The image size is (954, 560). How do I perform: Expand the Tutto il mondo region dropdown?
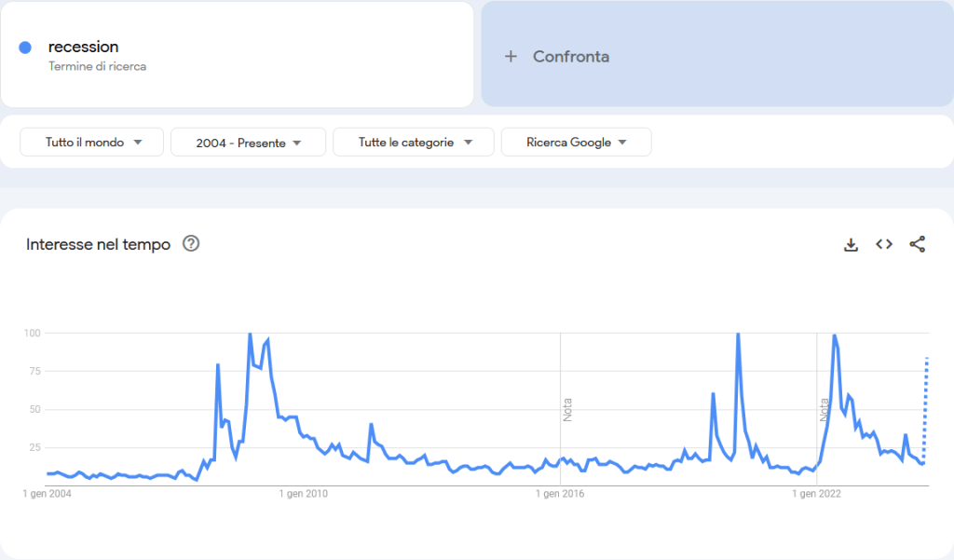pyautogui.click(x=92, y=143)
